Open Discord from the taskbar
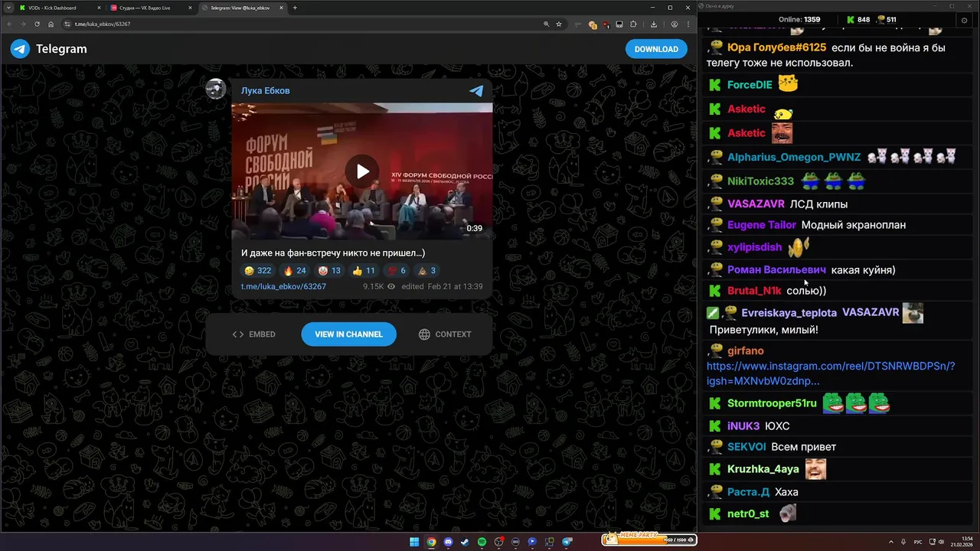980x551 pixels. point(448,542)
